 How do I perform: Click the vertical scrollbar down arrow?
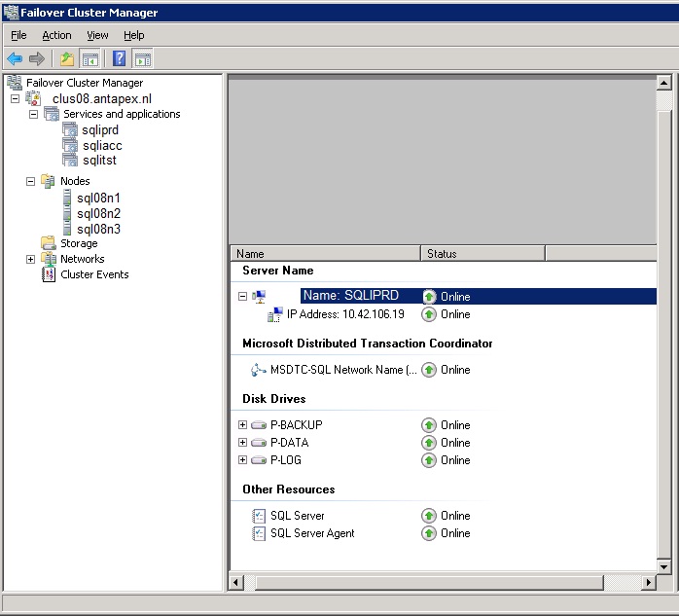coord(663,566)
